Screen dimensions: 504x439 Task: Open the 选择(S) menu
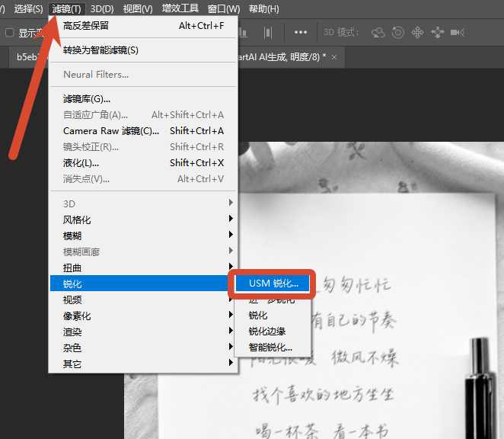(28, 8)
